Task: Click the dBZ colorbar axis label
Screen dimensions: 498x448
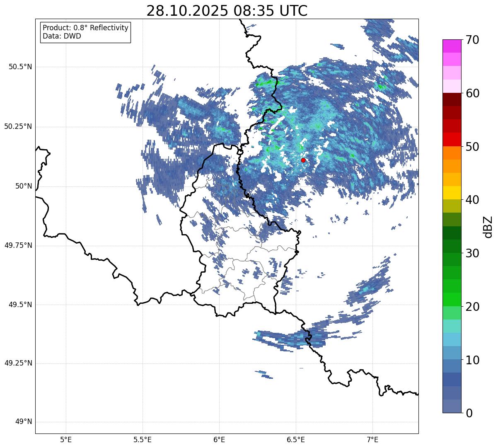Action: point(488,227)
